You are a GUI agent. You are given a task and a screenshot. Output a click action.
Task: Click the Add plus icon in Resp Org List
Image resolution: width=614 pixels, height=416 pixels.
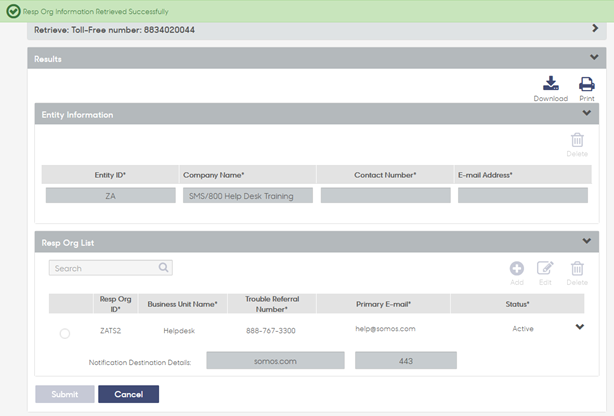pos(516,268)
